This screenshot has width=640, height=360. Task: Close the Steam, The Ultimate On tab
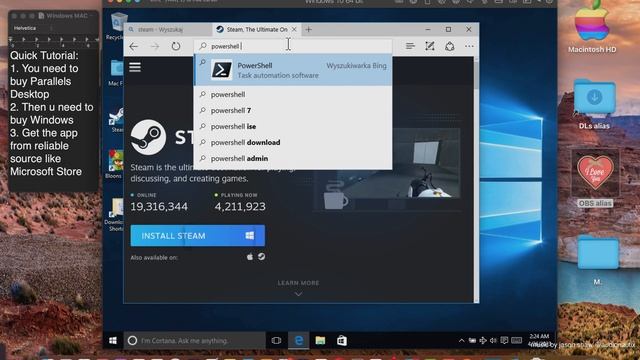point(294,29)
